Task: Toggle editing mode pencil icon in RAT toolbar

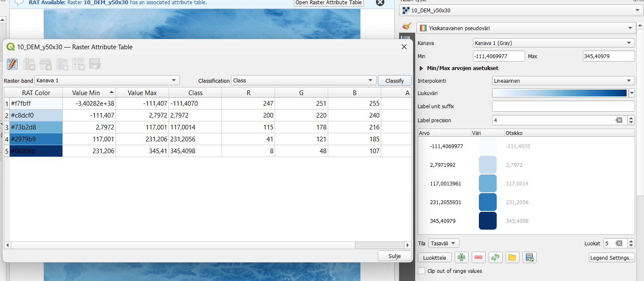Action: pyautogui.click(x=12, y=64)
